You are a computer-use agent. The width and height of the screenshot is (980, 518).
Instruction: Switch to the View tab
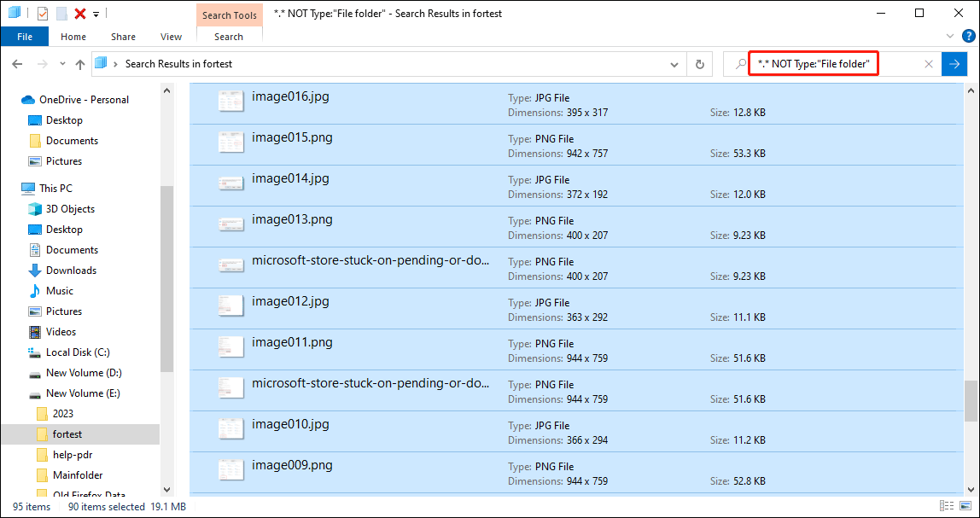tap(171, 37)
